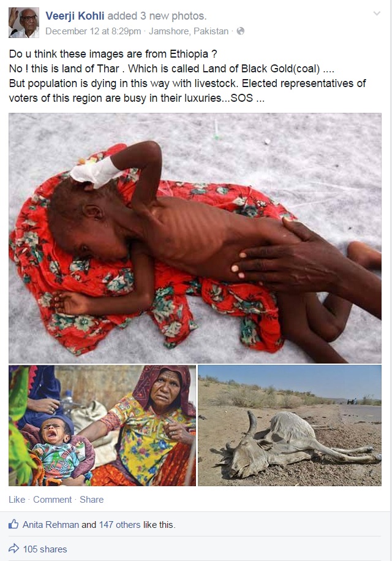Click the post text about Thar

(x=187, y=76)
